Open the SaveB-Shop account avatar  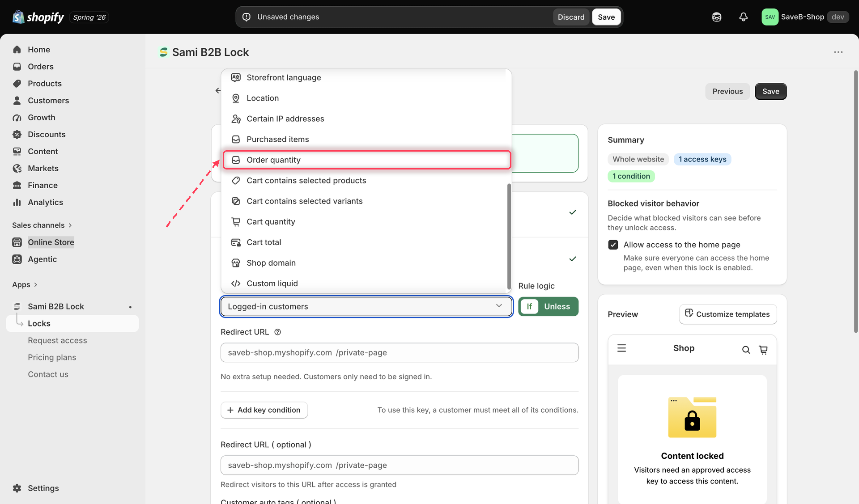[770, 17]
